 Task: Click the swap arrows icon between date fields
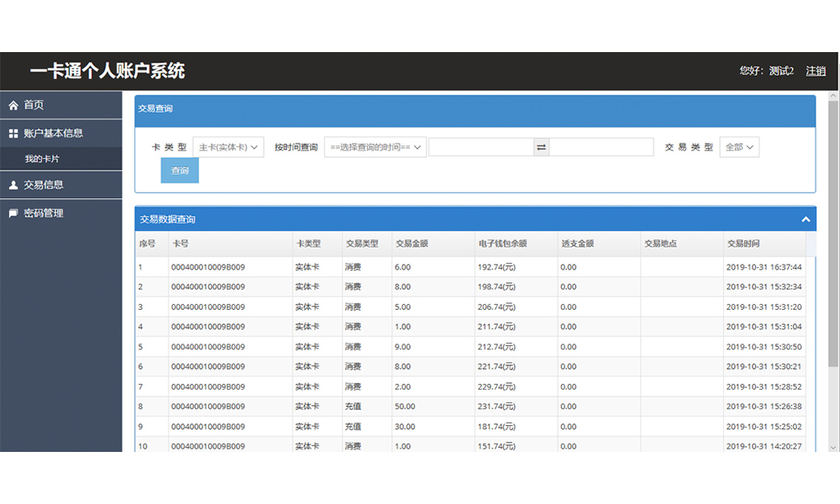[542, 147]
